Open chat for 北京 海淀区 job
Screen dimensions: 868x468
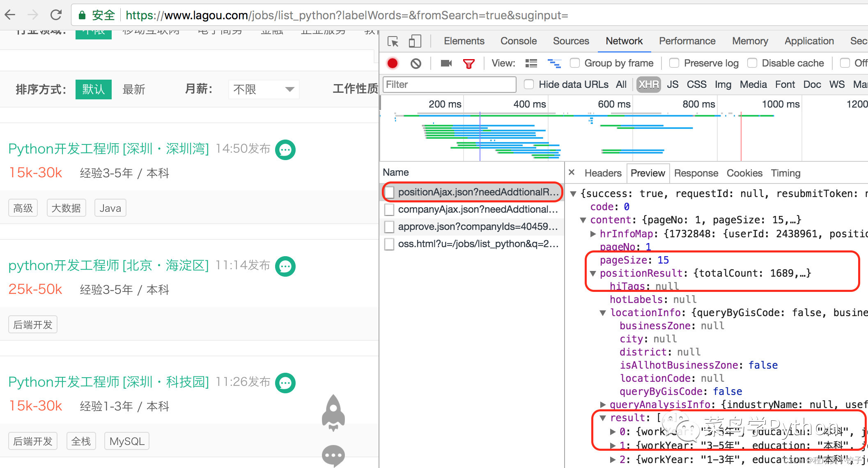[x=285, y=266]
